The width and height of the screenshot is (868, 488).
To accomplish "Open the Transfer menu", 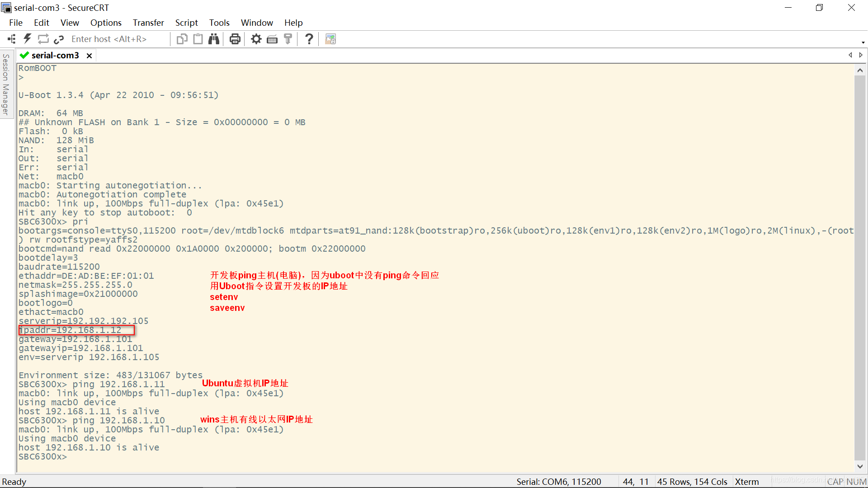I will coord(148,23).
